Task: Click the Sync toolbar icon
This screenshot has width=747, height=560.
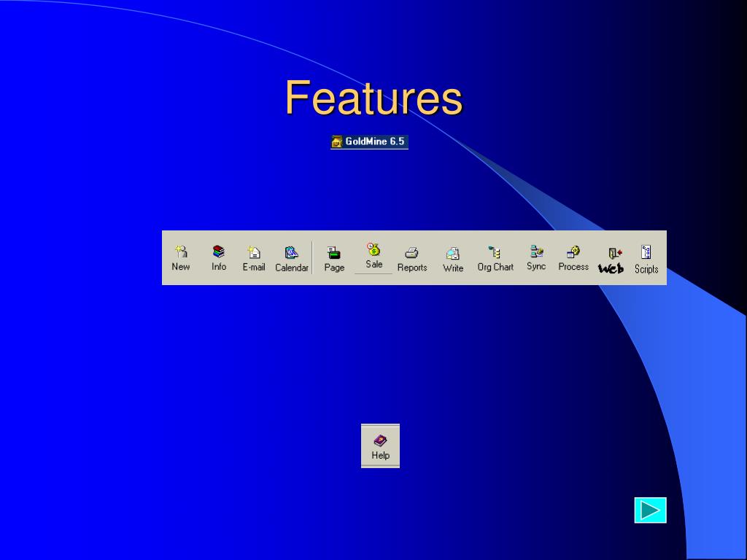Action: click(536, 251)
